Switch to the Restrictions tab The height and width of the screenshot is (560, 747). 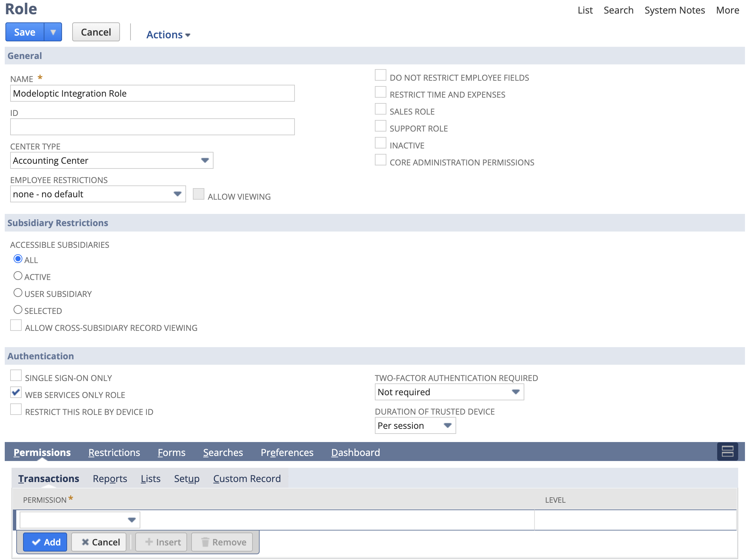pos(114,453)
